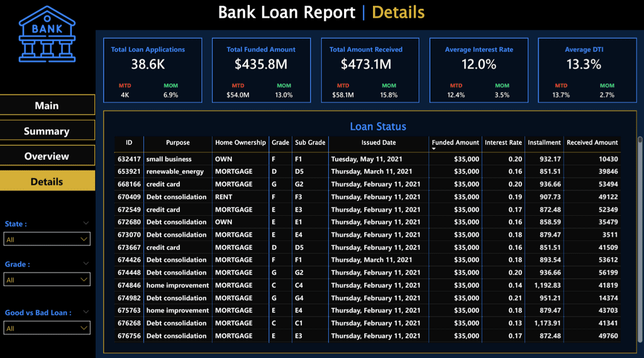644x358 pixels.
Task: Sort table by Interest Rate column header
Action: coord(503,143)
